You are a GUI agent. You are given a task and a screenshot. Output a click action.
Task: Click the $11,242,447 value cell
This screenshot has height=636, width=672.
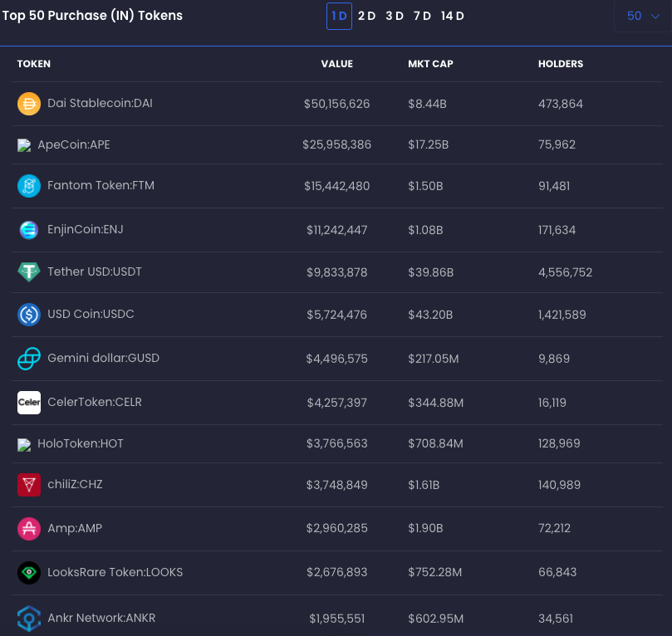point(337,231)
